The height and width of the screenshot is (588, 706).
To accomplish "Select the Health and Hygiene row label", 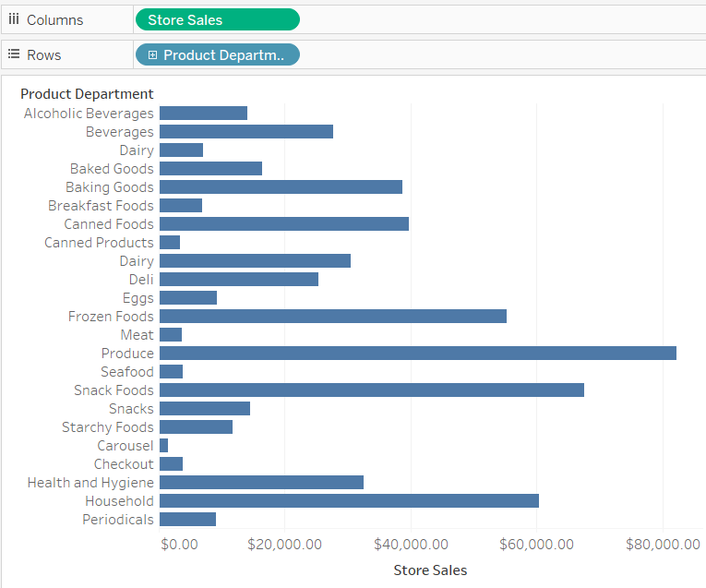I will click(90, 483).
